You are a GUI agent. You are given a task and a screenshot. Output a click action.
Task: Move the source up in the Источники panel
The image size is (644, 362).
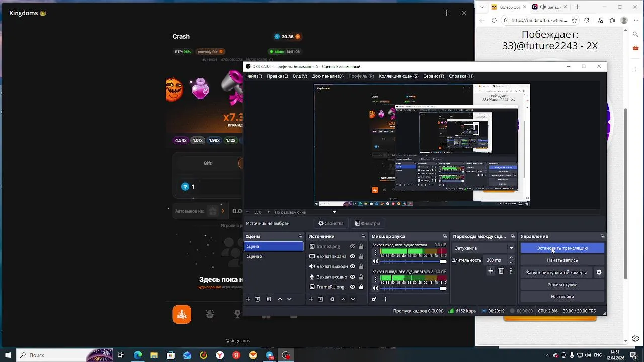pos(344,299)
